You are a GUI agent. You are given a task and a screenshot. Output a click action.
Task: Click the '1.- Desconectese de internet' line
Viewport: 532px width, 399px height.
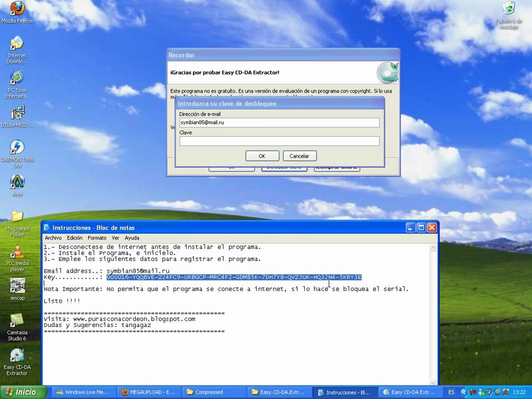pos(152,247)
